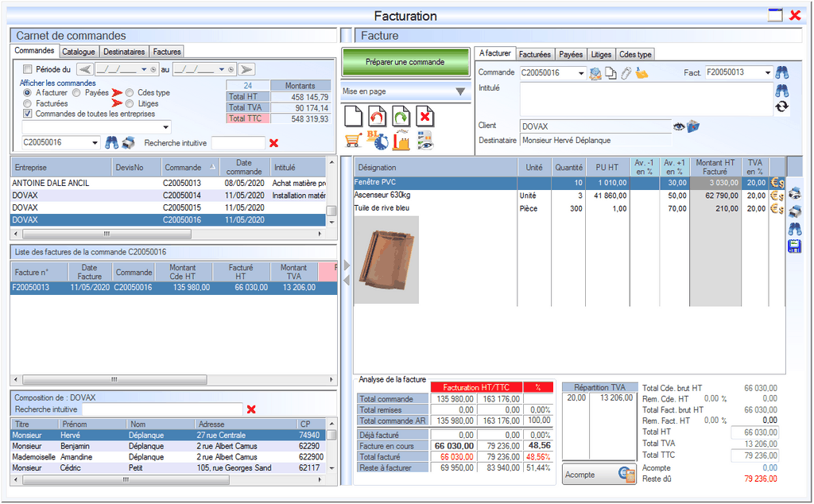This screenshot has width=814, height=504.
Task: Select the Payées radio button
Action: 77,92
